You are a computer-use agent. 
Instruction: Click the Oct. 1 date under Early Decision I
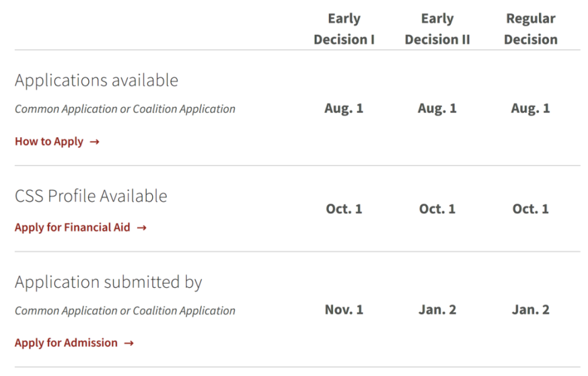coord(344,209)
